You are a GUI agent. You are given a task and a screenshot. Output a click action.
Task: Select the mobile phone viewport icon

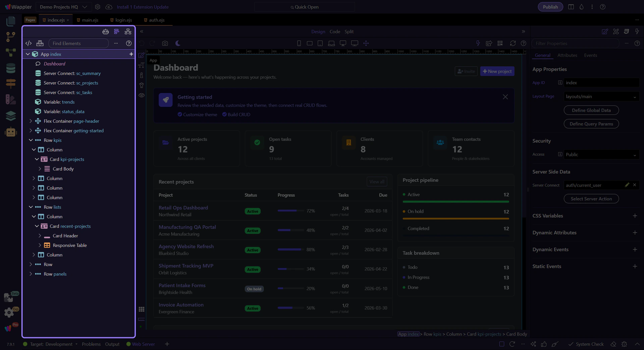tap(299, 43)
